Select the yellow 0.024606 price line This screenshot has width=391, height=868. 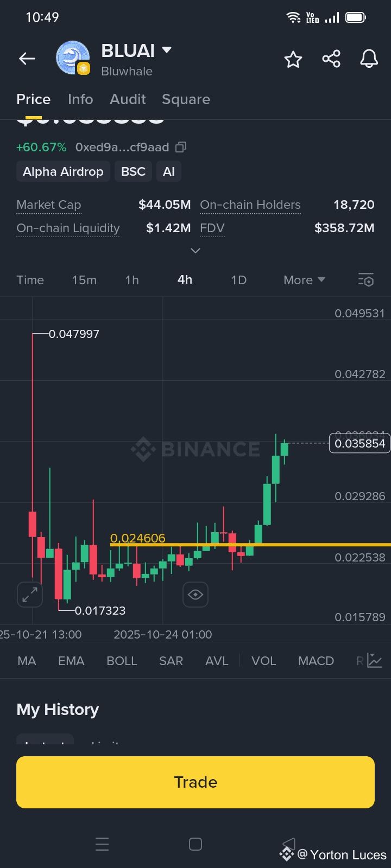click(250, 544)
